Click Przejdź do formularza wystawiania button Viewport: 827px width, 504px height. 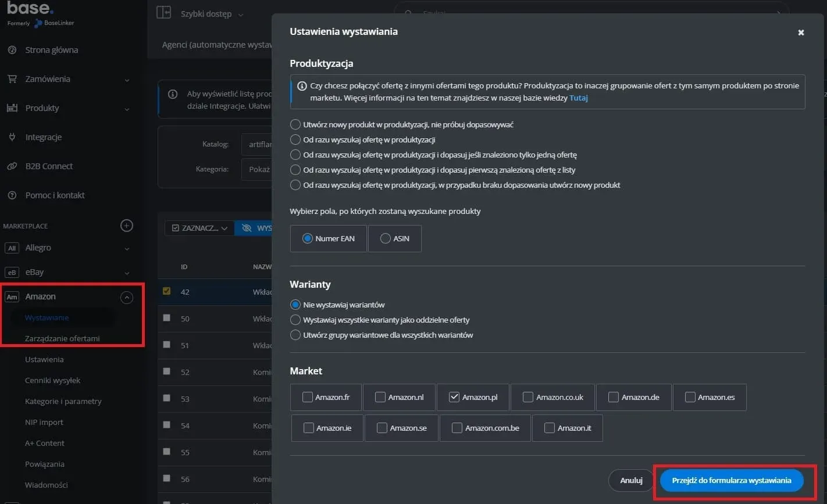(732, 480)
